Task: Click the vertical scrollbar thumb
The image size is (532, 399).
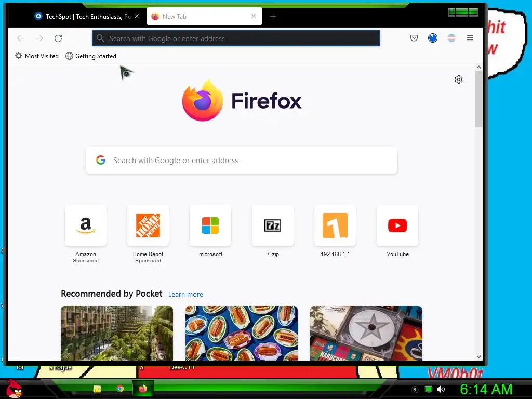Action: coord(478,99)
